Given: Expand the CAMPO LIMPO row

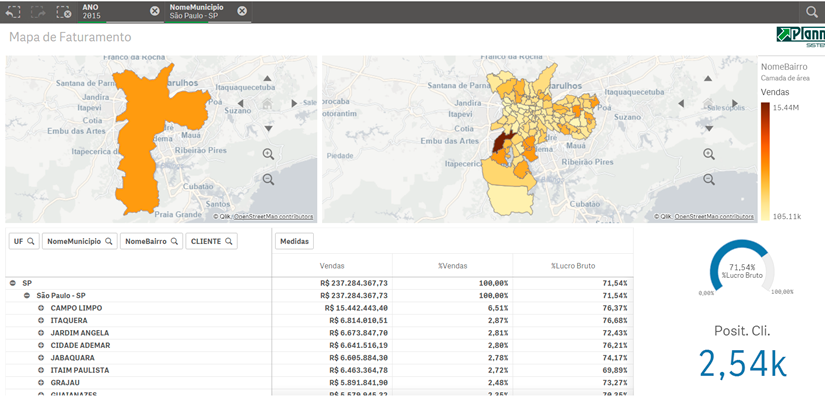Looking at the screenshot, I should pos(41,308).
